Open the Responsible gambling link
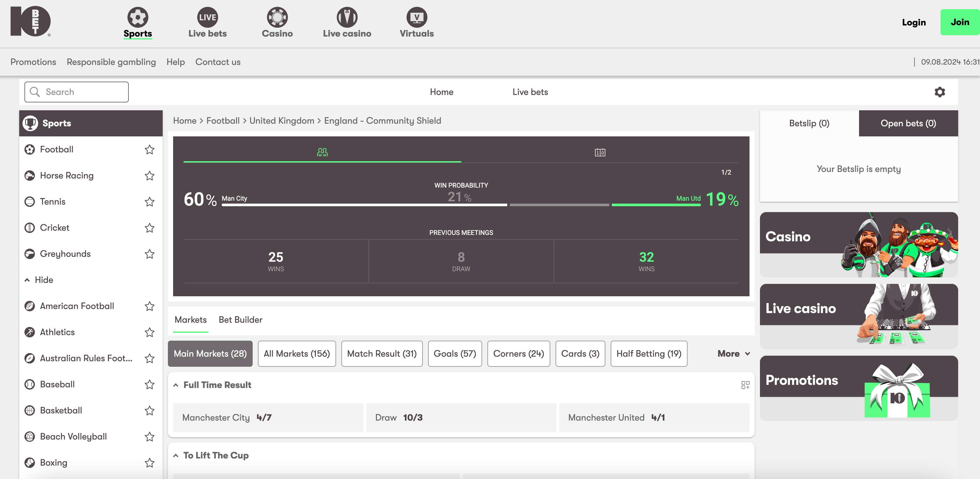Viewport: 980px width, 479px height. tap(111, 62)
